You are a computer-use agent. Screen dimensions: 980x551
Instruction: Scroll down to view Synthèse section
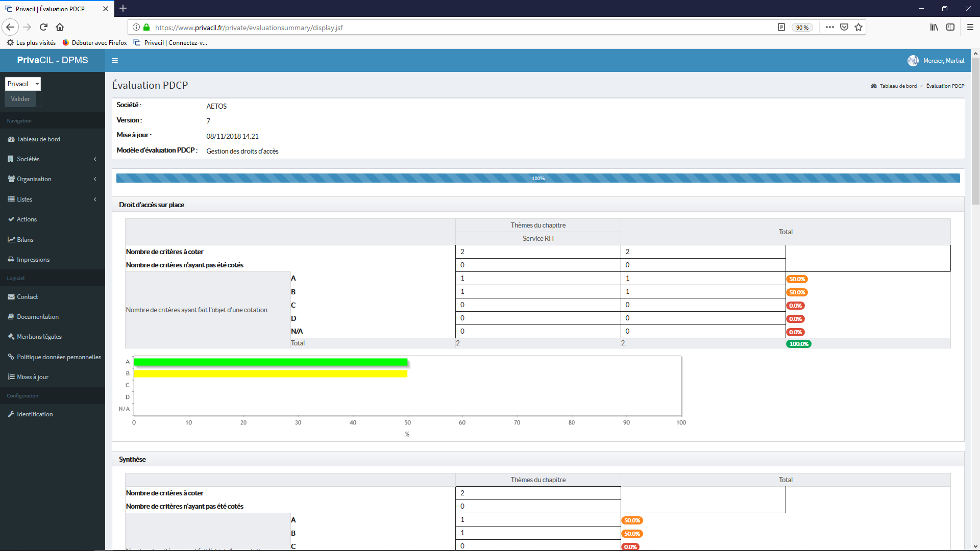(133, 459)
